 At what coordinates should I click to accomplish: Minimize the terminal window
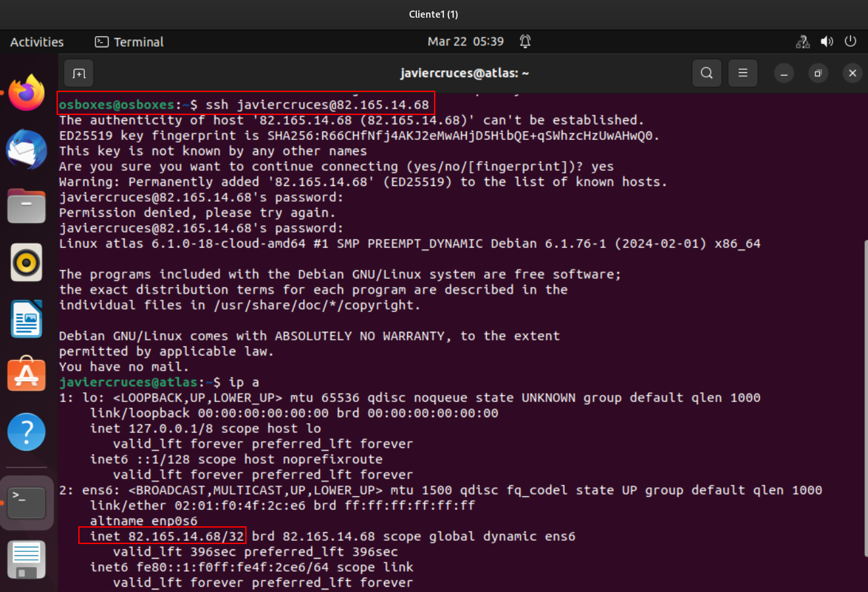(784, 73)
